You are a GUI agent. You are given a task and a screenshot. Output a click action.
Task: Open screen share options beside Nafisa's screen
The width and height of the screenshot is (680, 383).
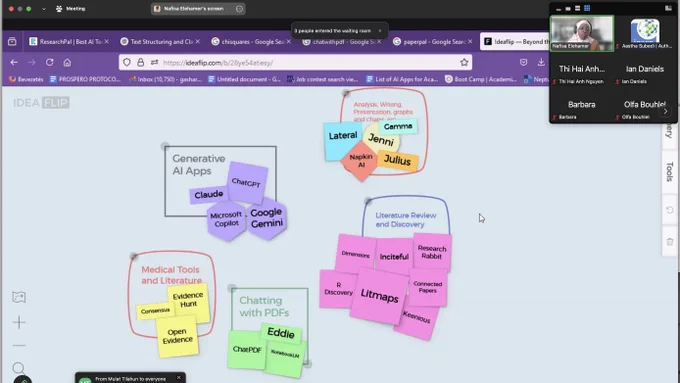(239, 9)
